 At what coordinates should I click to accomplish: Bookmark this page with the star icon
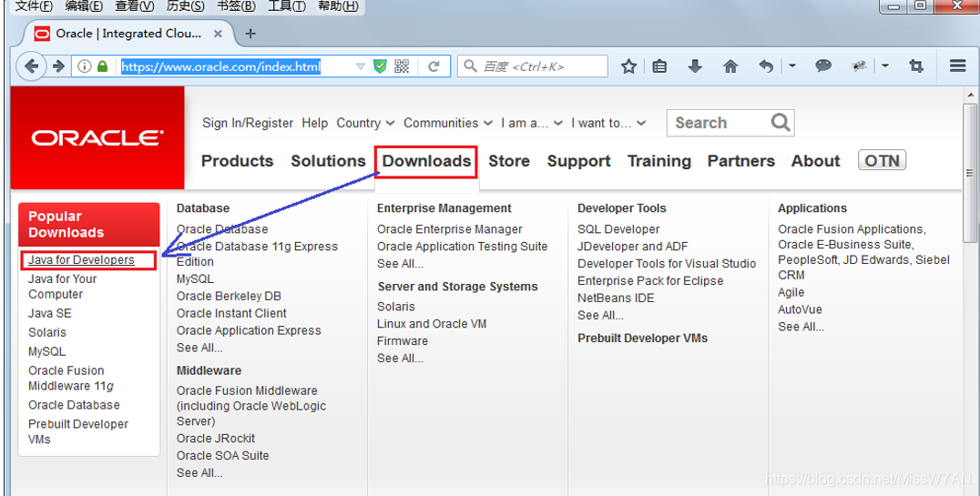(628, 66)
